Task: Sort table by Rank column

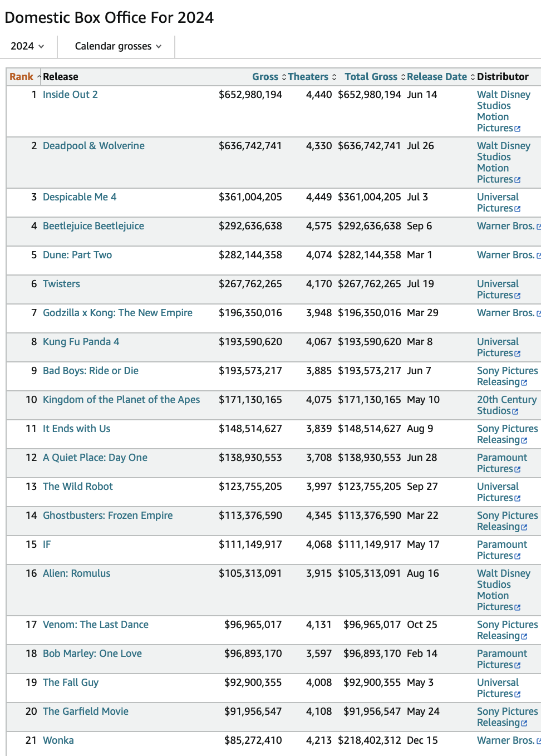Action: [22, 77]
